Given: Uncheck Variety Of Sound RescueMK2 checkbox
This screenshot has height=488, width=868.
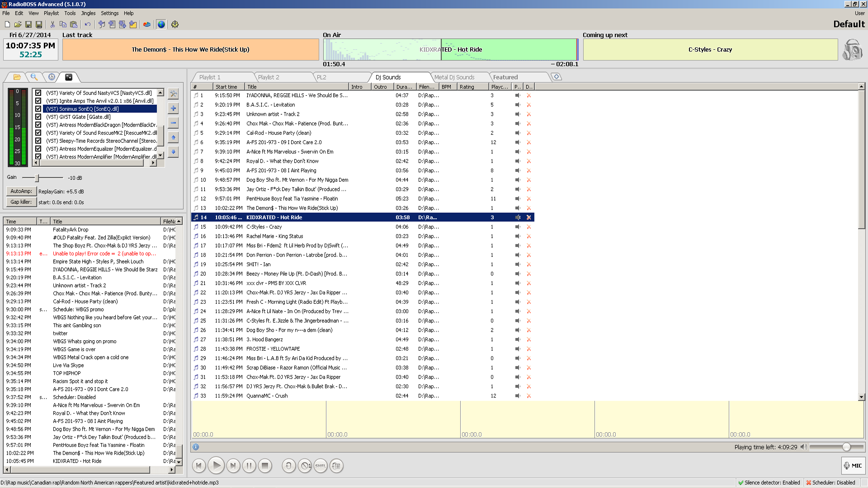Looking at the screenshot, I should [x=38, y=133].
